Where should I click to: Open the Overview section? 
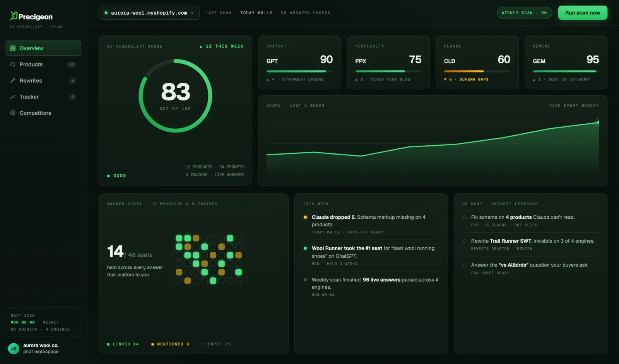click(x=43, y=48)
